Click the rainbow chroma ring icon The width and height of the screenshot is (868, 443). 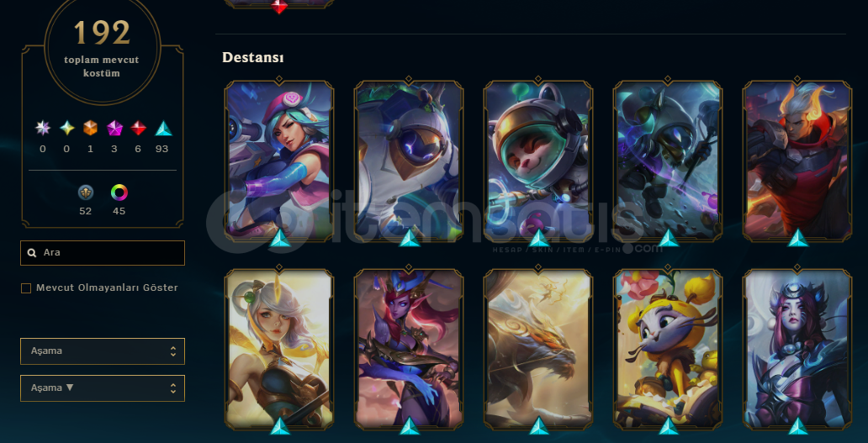click(x=119, y=192)
